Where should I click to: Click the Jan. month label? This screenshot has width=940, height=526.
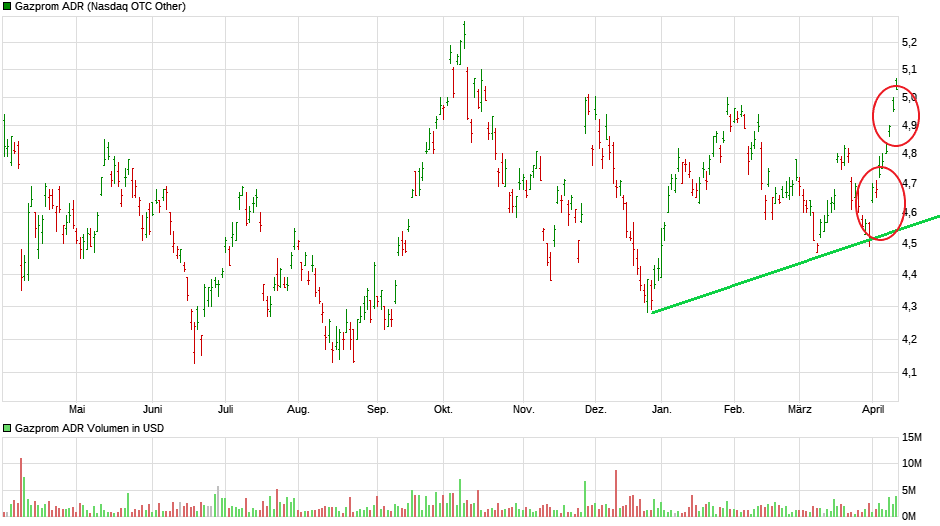click(x=661, y=410)
